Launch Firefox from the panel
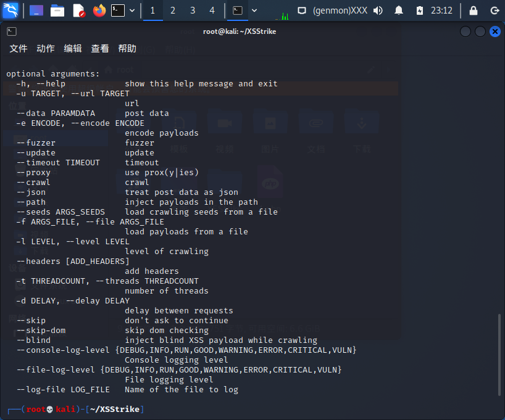 pos(99,10)
